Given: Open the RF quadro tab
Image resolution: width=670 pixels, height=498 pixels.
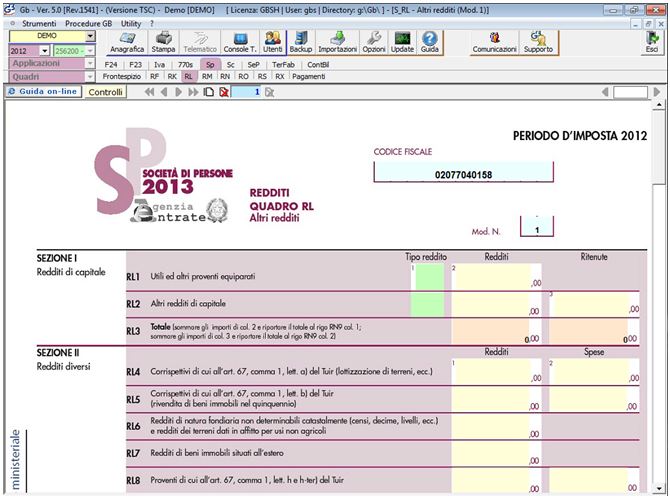Looking at the screenshot, I should click(154, 77).
